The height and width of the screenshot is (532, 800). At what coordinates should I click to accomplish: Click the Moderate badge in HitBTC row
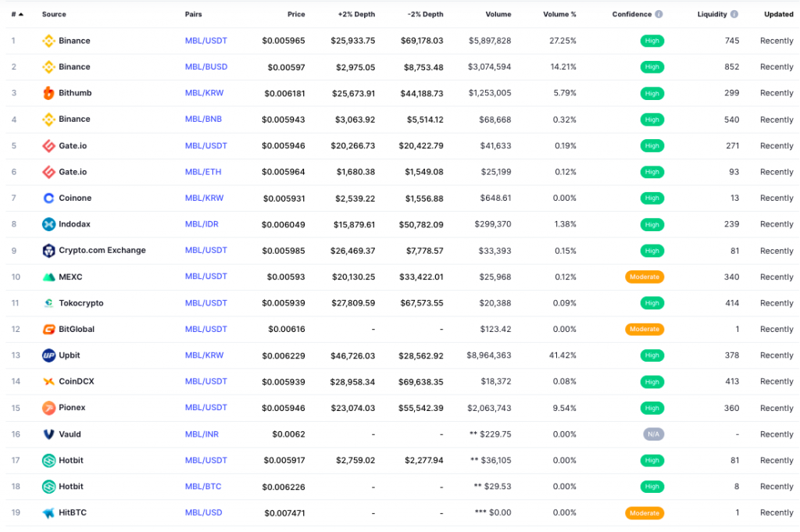645,512
